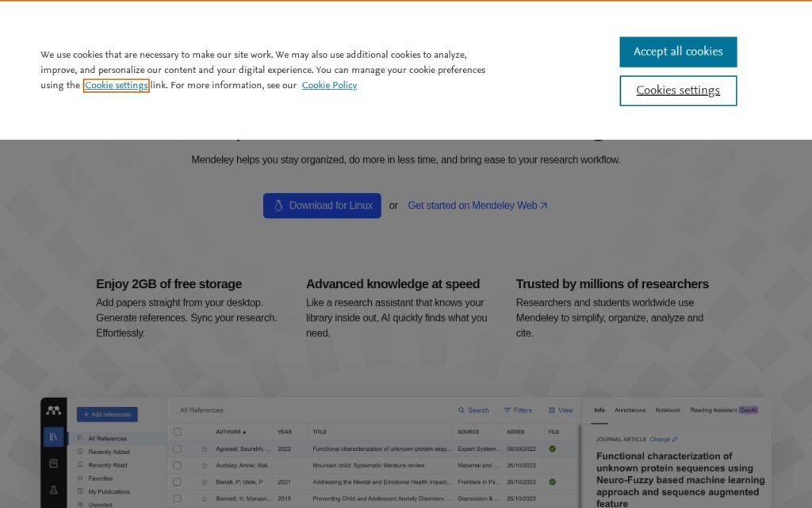Image resolution: width=812 pixels, height=508 pixels.
Task: Open the View columns dropdown
Action: pyautogui.click(x=561, y=410)
